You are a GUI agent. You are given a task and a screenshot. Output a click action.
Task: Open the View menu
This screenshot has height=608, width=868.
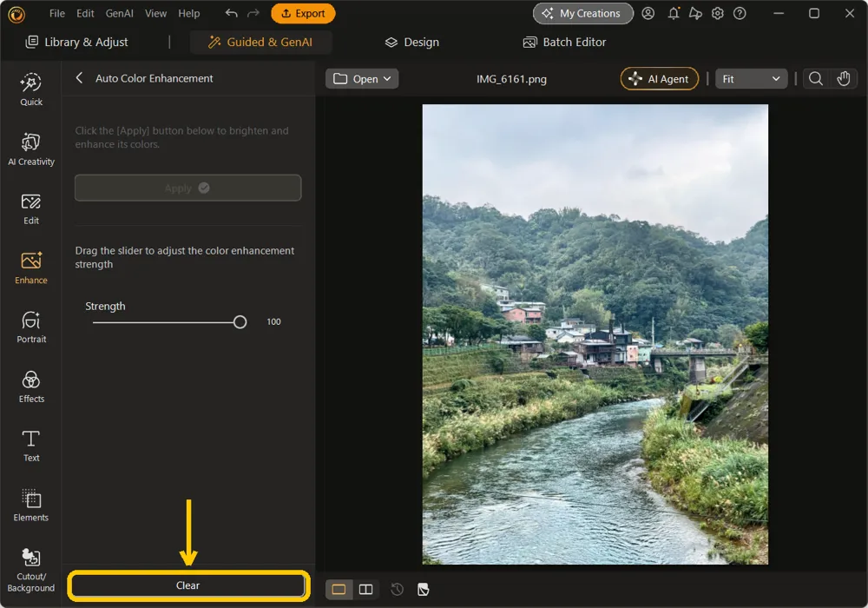point(155,13)
